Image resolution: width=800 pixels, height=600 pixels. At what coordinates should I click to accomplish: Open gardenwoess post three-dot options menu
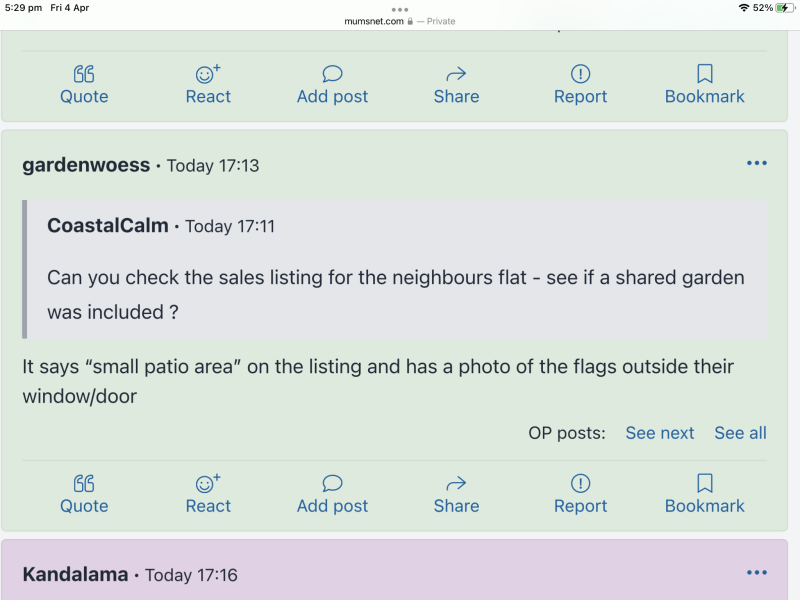pyautogui.click(x=757, y=164)
